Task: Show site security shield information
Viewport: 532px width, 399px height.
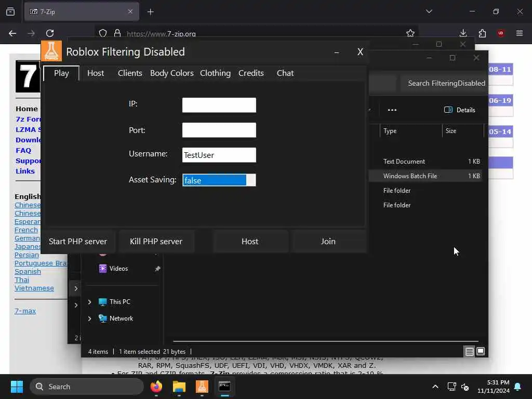Action: pos(103,33)
